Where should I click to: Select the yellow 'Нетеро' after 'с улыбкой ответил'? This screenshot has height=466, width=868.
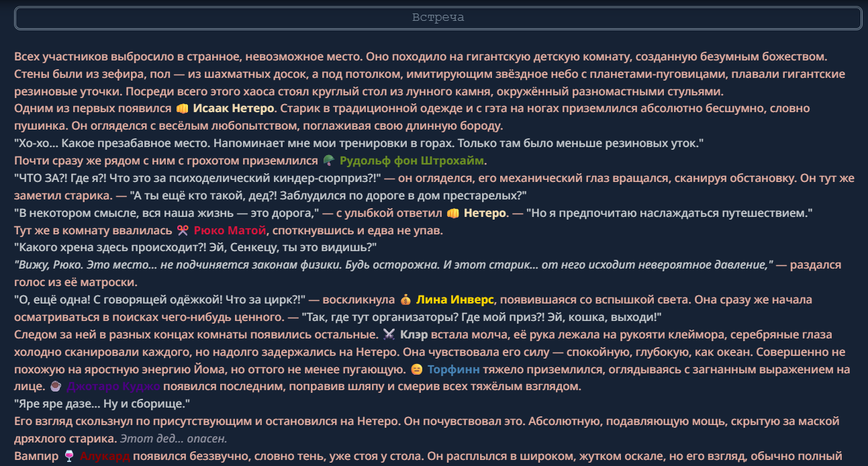[485, 213]
